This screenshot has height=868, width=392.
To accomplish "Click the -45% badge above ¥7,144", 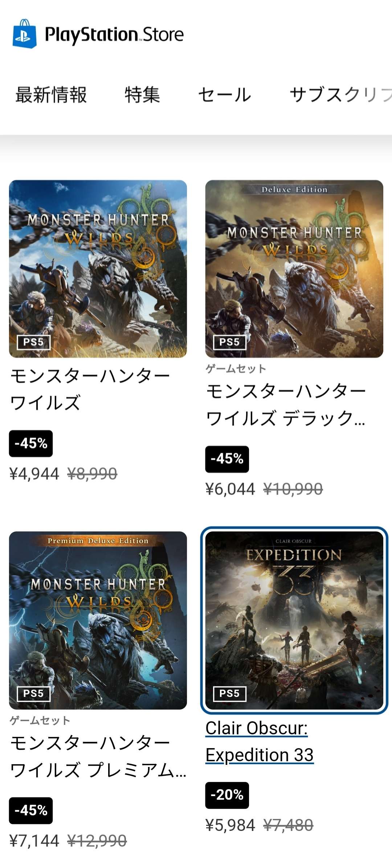I will [x=31, y=811].
